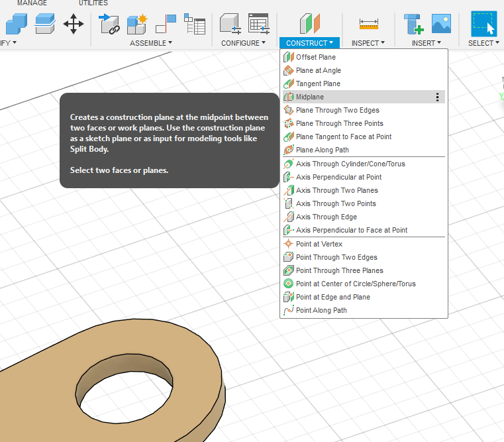Screen dimensions: 504x442
Task: Select Point at Vertex option
Action: [319, 244]
